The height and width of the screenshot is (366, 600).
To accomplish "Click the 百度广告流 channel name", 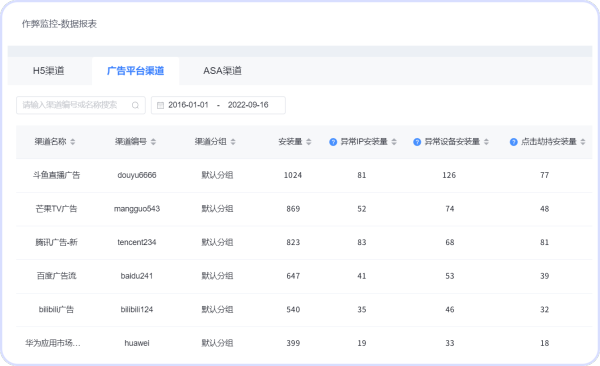I will 56,276.
